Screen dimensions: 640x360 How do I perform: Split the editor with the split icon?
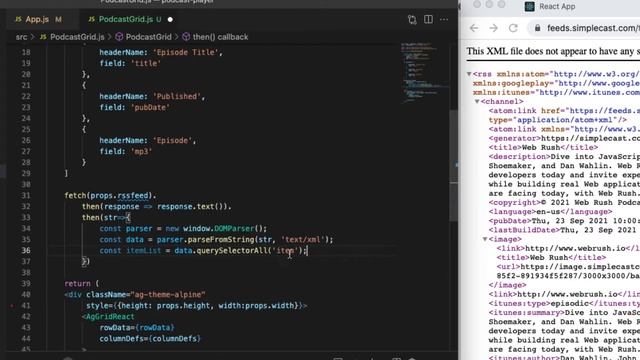(428, 19)
